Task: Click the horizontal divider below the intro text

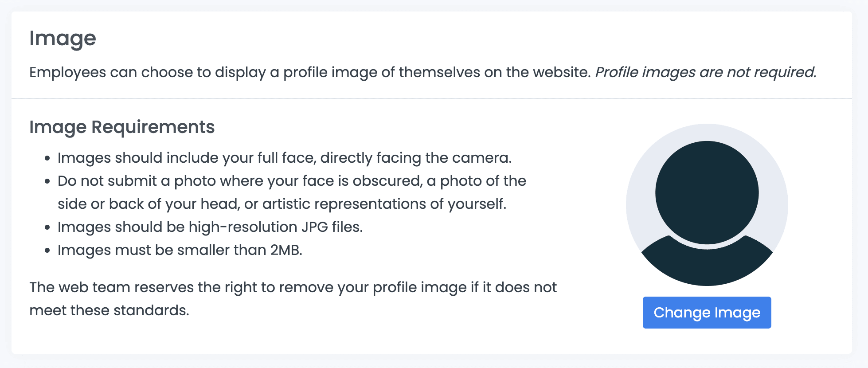Action: (x=431, y=98)
